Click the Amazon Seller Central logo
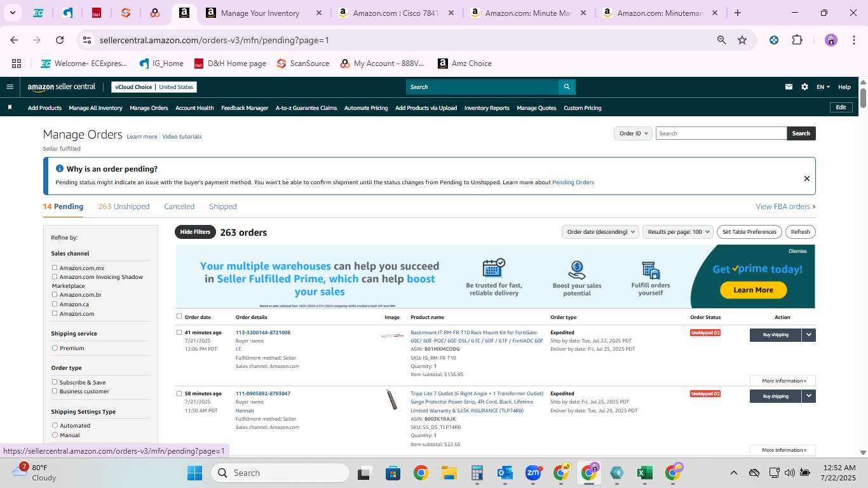 [62, 87]
